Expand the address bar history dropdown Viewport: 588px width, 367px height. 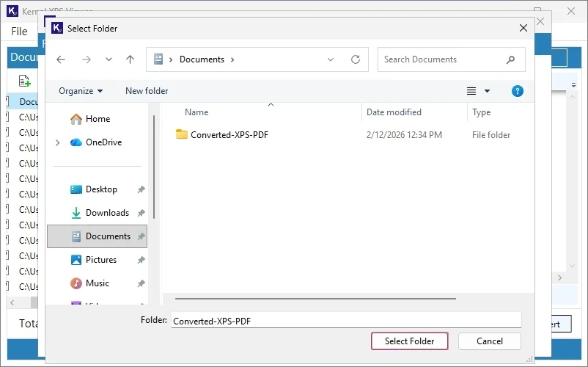click(331, 59)
